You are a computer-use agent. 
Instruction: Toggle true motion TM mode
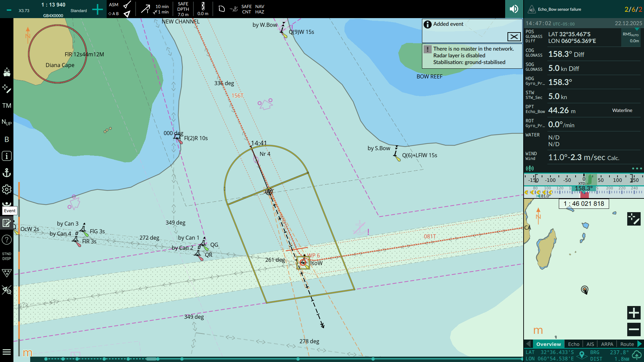click(x=7, y=106)
